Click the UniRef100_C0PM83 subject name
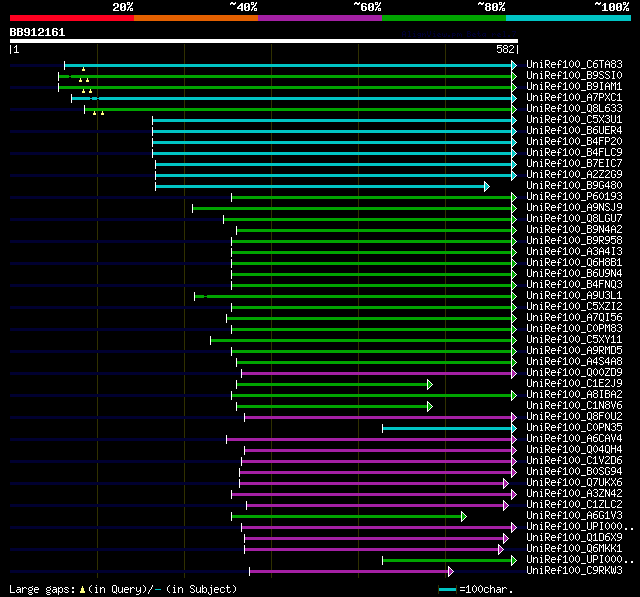The width and height of the screenshot is (640, 597). [574, 329]
